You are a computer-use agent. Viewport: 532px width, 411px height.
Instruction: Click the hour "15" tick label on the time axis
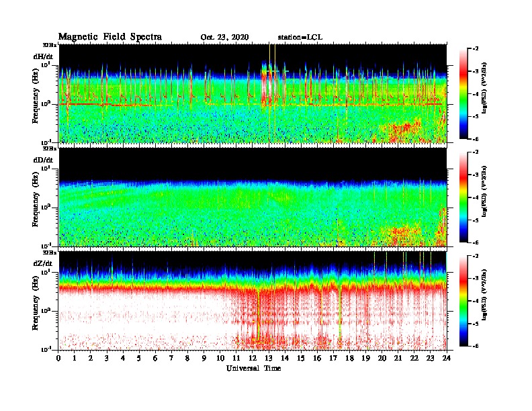point(301,358)
